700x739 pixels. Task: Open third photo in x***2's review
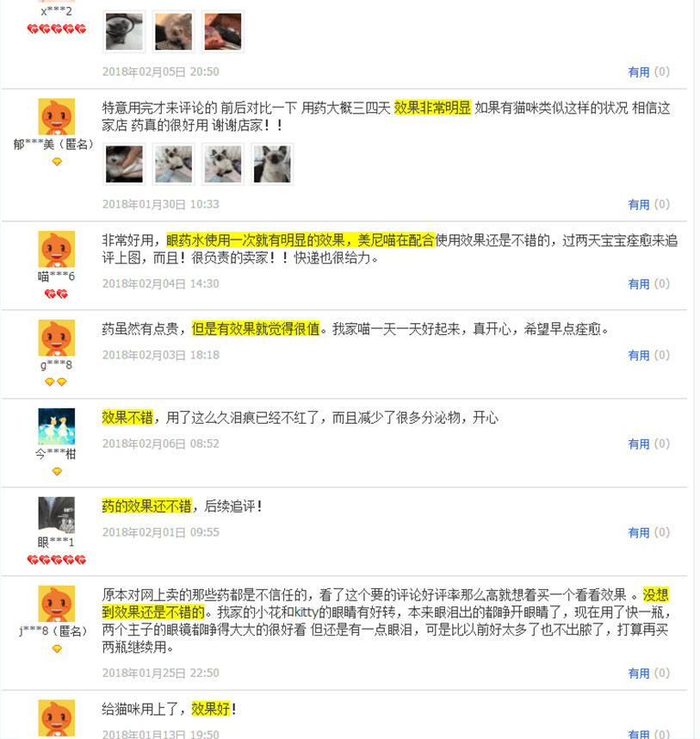pos(223,32)
